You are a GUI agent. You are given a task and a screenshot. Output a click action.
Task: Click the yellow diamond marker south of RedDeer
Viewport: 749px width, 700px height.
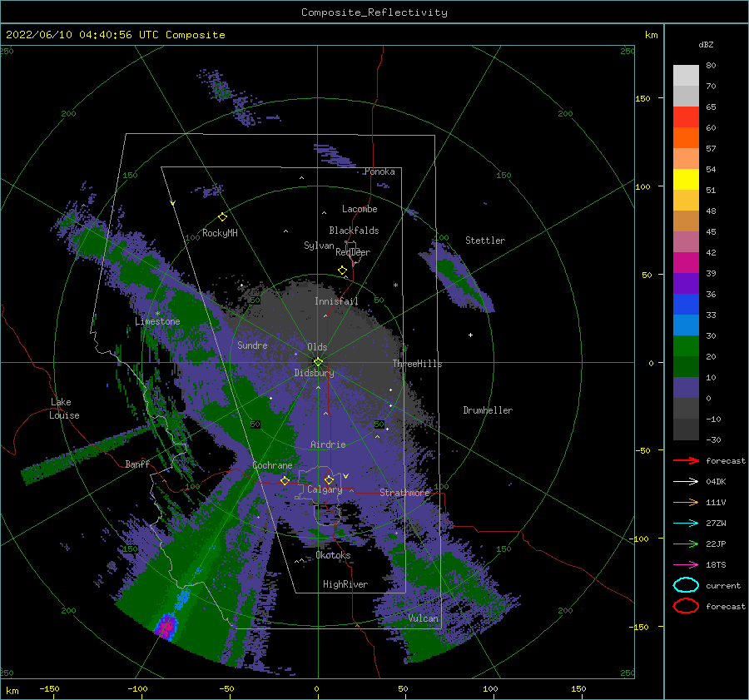tap(343, 271)
